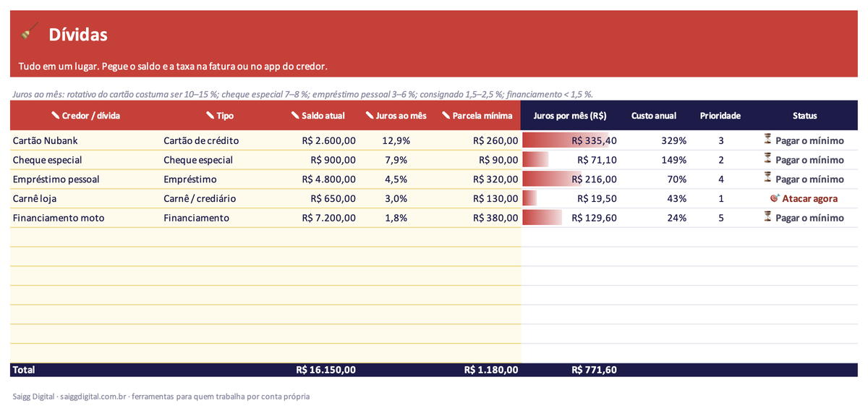Select the Dívidas title text
This screenshot has height=411, width=868.
coord(78,34)
